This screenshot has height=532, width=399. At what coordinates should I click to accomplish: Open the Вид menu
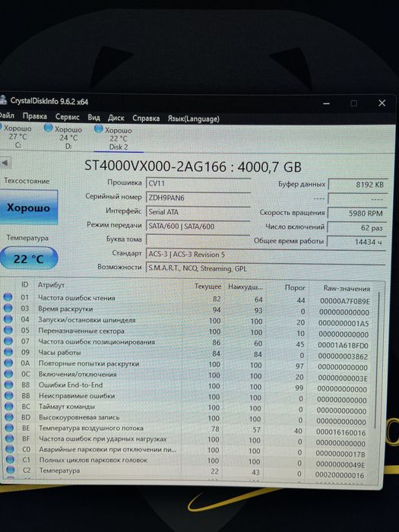(x=93, y=118)
